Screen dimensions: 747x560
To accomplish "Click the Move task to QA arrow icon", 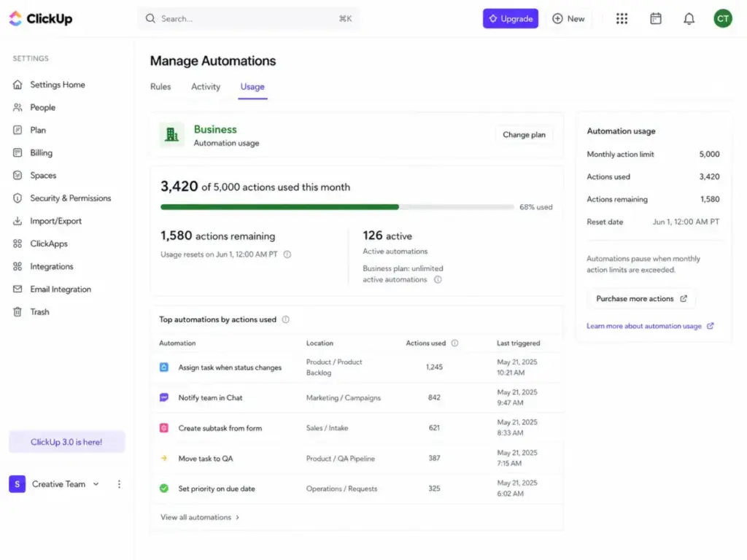I will [x=164, y=458].
